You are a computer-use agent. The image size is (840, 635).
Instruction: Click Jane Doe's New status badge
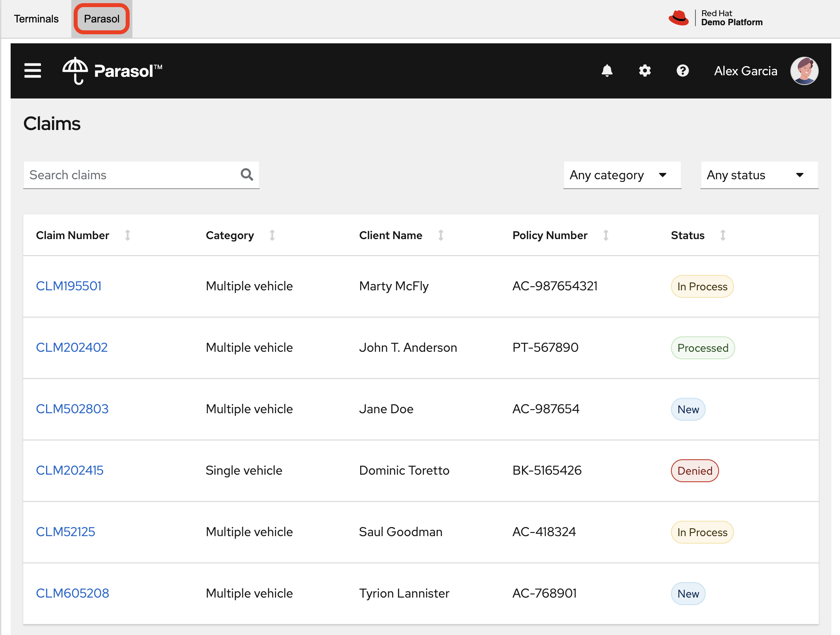688,409
